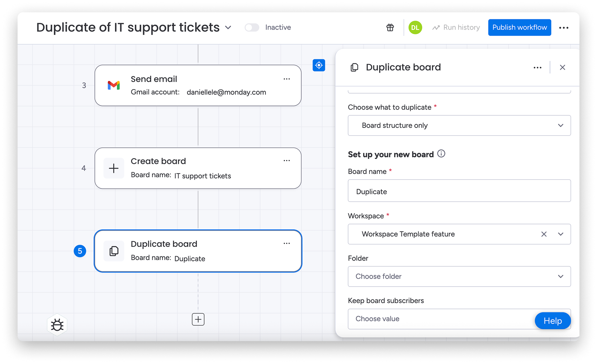Image resolution: width=597 pixels, height=364 pixels.
Task: Clear the Workspace Template feature selection
Action: pyautogui.click(x=544, y=234)
